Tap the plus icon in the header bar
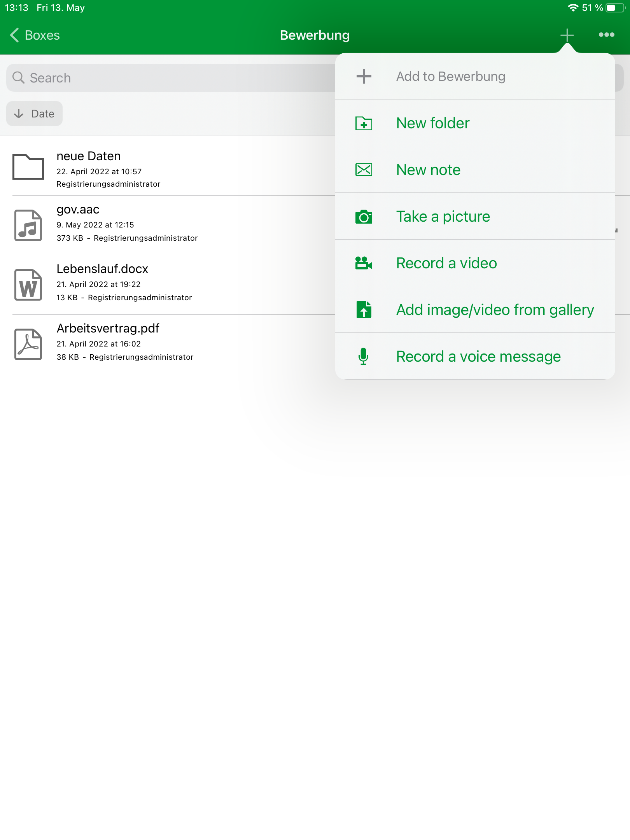The image size is (630, 840). 567,35
